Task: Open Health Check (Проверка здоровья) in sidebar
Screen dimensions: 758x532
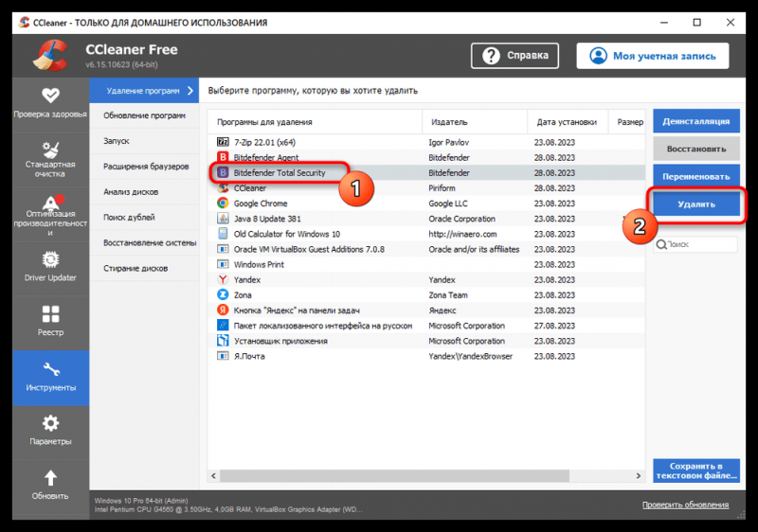Action: click(x=50, y=104)
